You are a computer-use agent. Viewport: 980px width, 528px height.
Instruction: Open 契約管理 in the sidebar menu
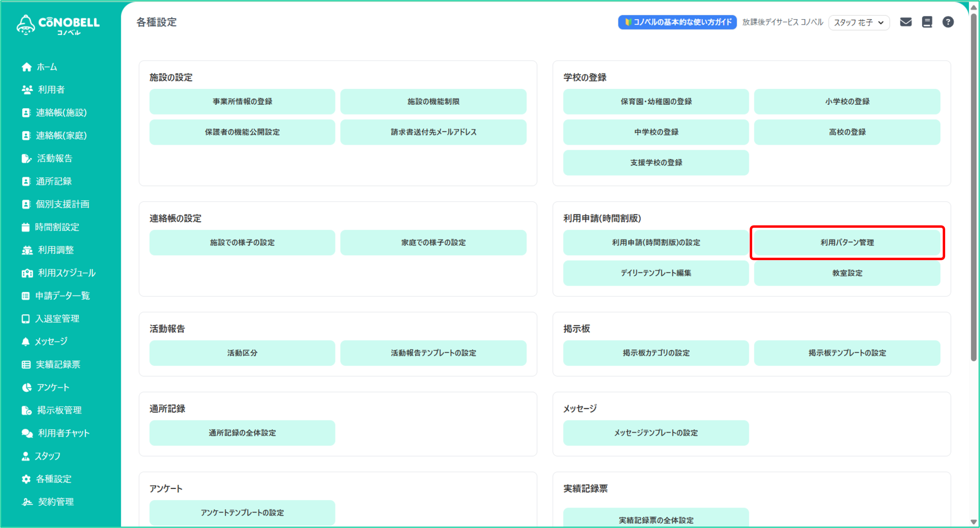click(56, 502)
